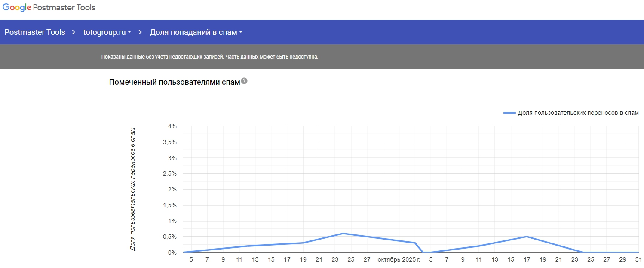Click the Помеченный пользователями спам heading
This screenshot has width=644, height=268.
[175, 82]
